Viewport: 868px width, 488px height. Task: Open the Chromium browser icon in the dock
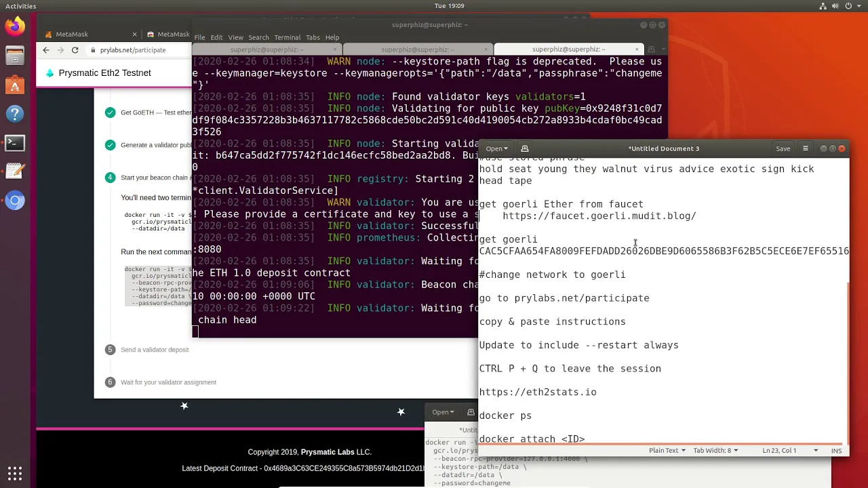[x=15, y=201]
